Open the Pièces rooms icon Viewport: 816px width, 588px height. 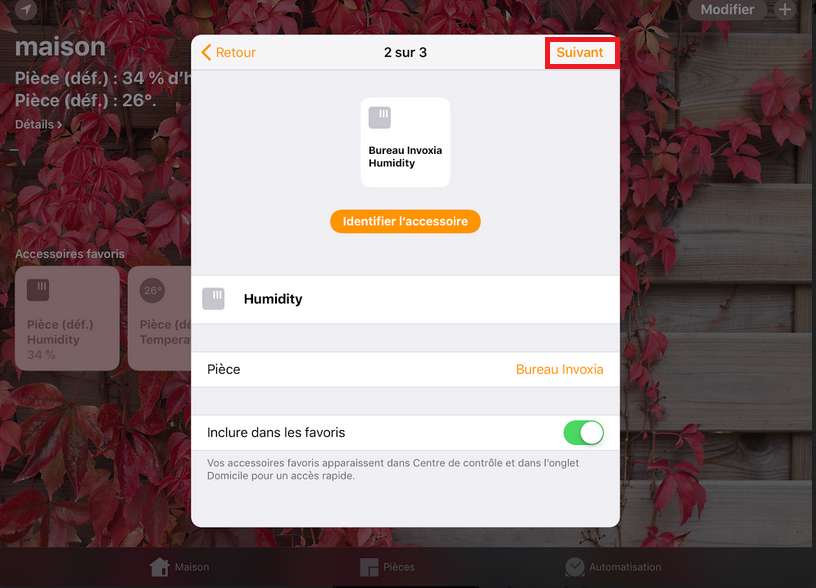pos(369,567)
